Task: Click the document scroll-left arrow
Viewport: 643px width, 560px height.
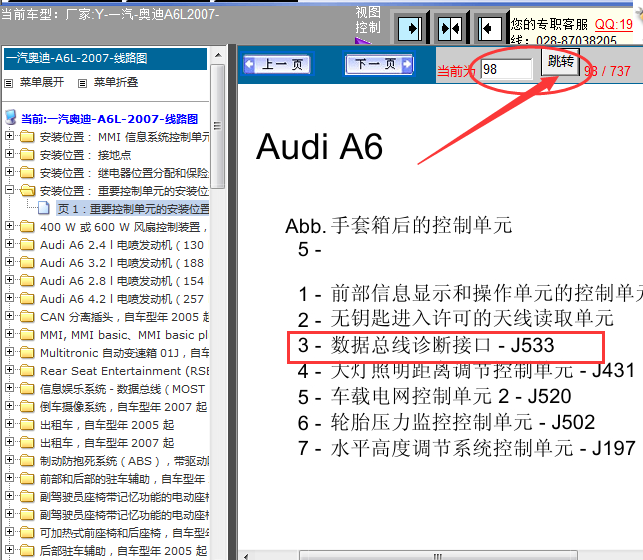Action: (246, 556)
